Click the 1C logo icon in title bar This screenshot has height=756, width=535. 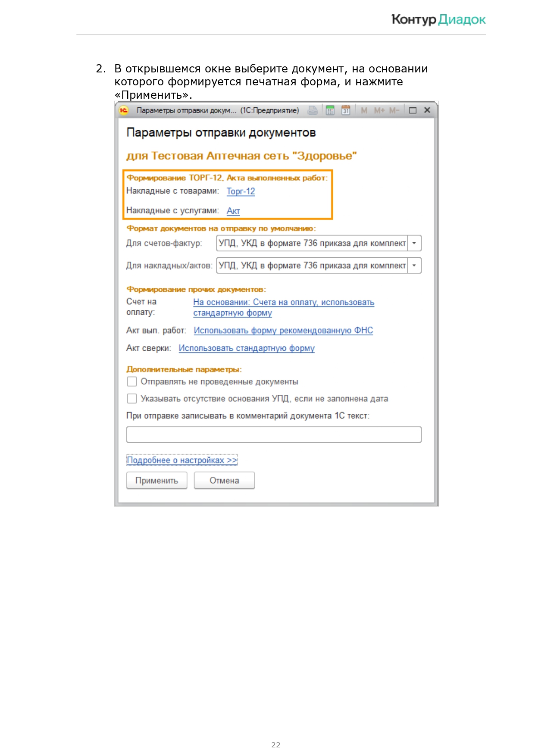click(124, 110)
